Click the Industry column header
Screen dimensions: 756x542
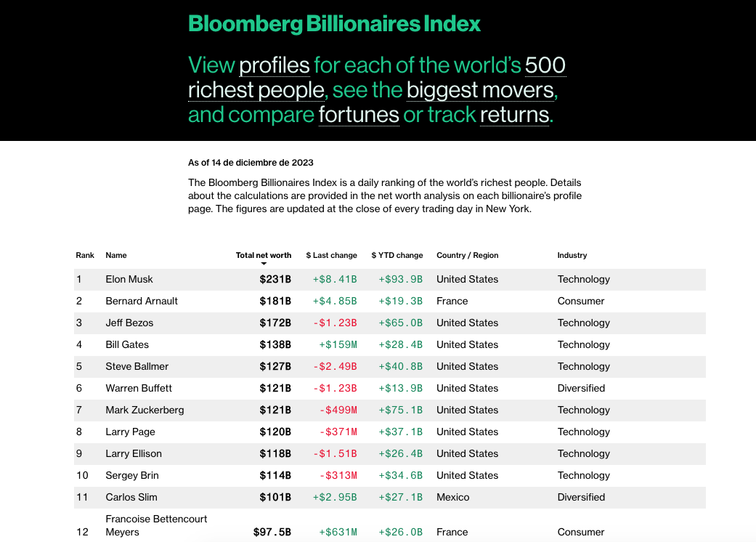(572, 255)
